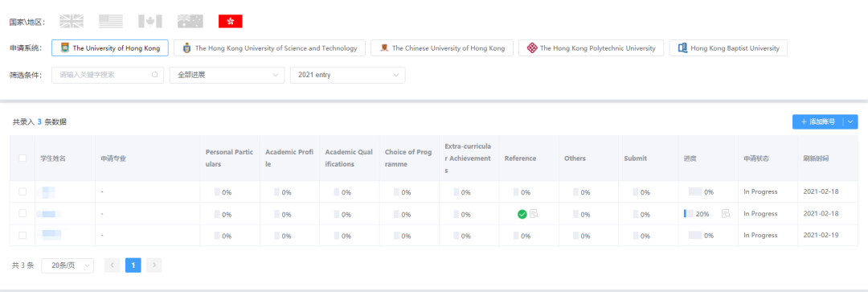The width and height of the screenshot is (868, 292).
Task: Click the 添加账号 add account button
Action: click(817, 121)
